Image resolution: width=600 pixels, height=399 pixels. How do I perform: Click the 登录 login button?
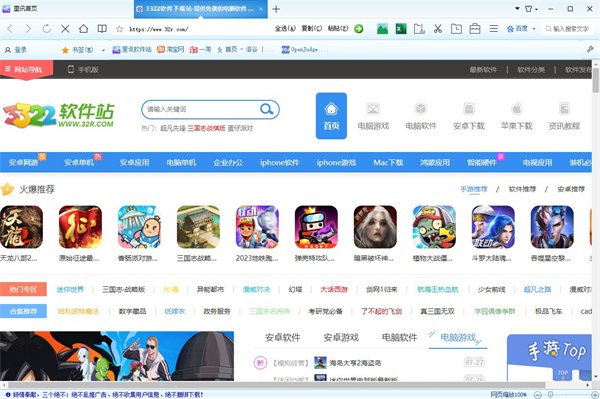16,50
